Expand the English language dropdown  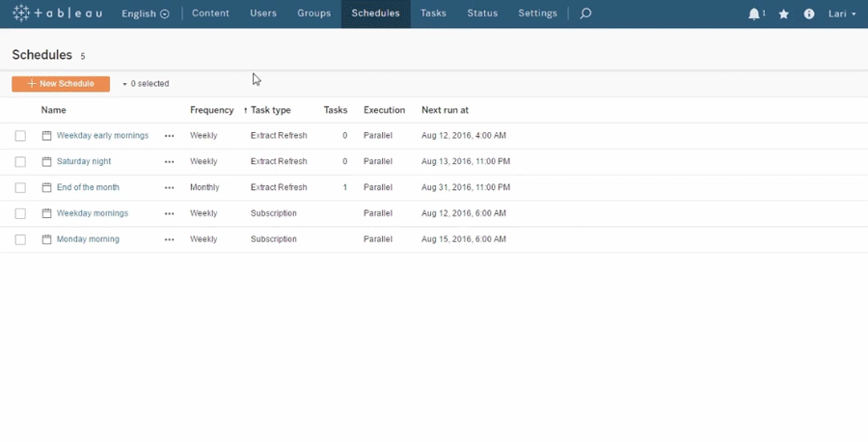145,14
